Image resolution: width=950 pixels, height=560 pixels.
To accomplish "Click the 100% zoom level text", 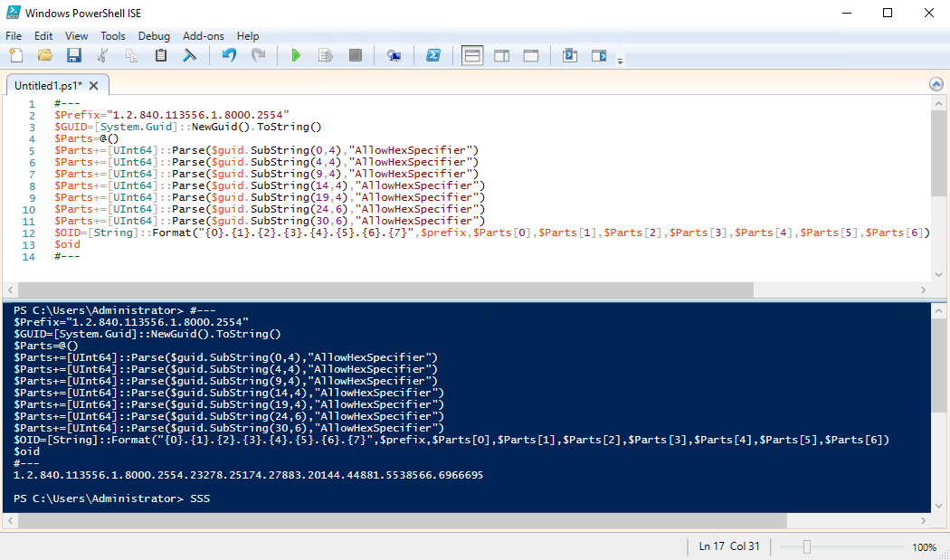I will pos(924,547).
